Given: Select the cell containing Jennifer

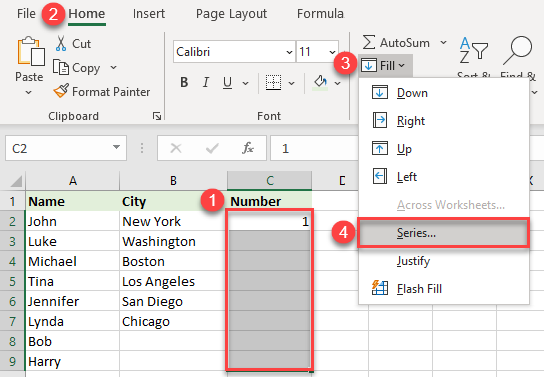Looking at the screenshot, I should pos(73,301).
